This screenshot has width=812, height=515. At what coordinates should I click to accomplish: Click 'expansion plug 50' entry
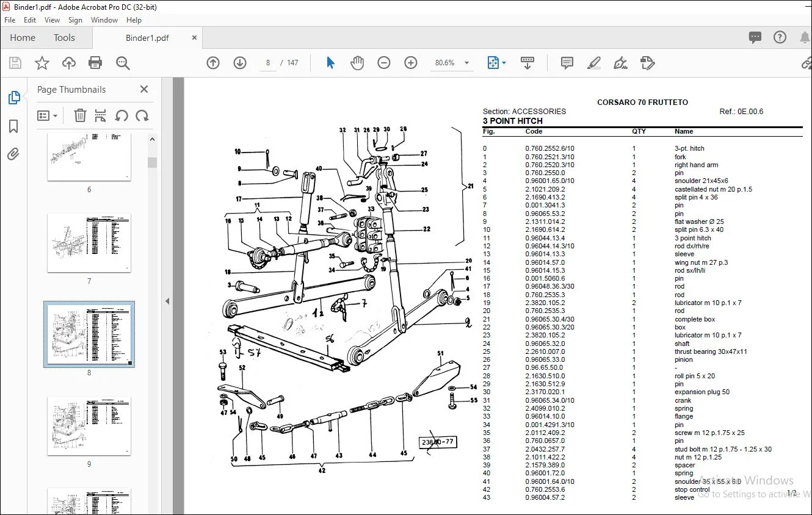click(x=702, y=392)
